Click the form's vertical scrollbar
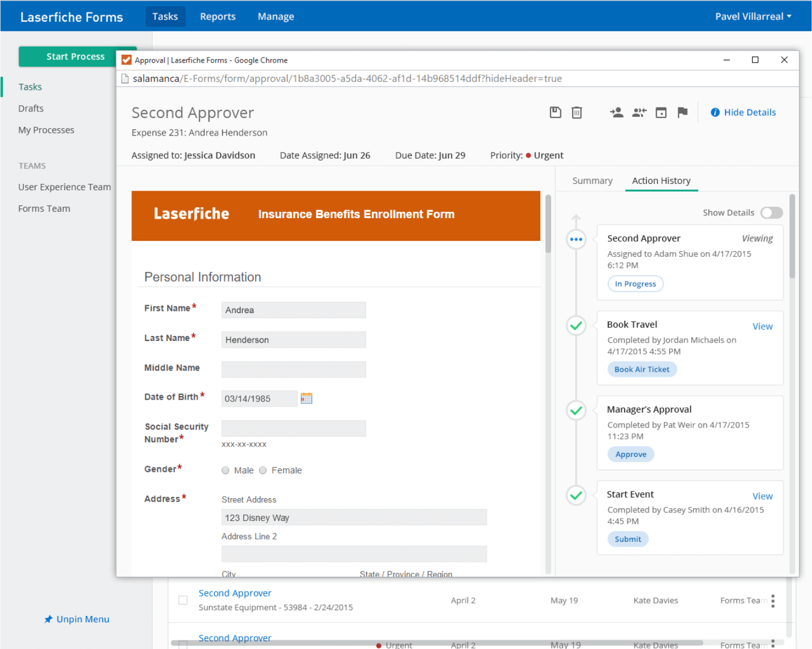 point(548,224)
